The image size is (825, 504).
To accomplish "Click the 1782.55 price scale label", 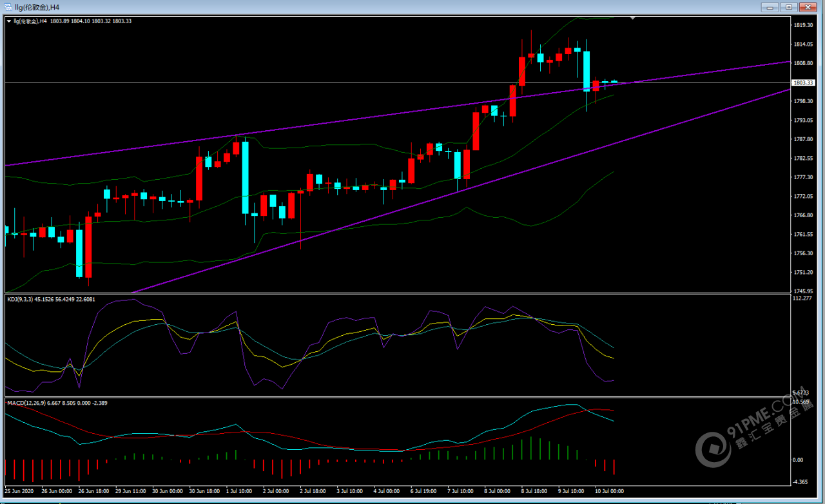I will coord(802,158).
